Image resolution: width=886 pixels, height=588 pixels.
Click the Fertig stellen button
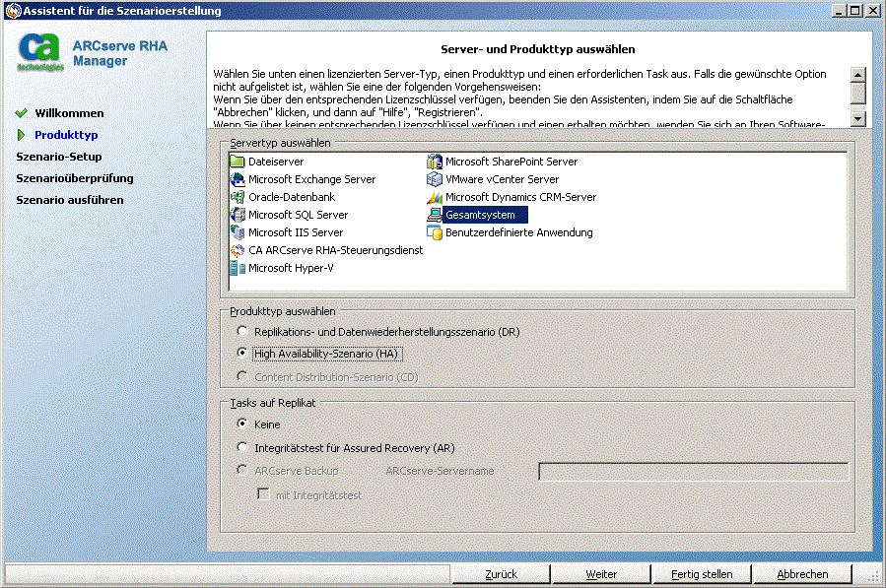click(x=702, y=574)
